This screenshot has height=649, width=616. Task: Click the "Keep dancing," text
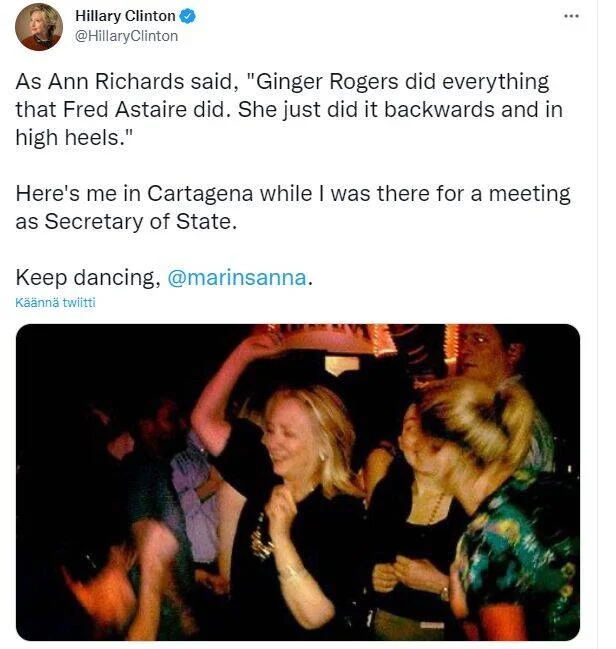[87, 278]
